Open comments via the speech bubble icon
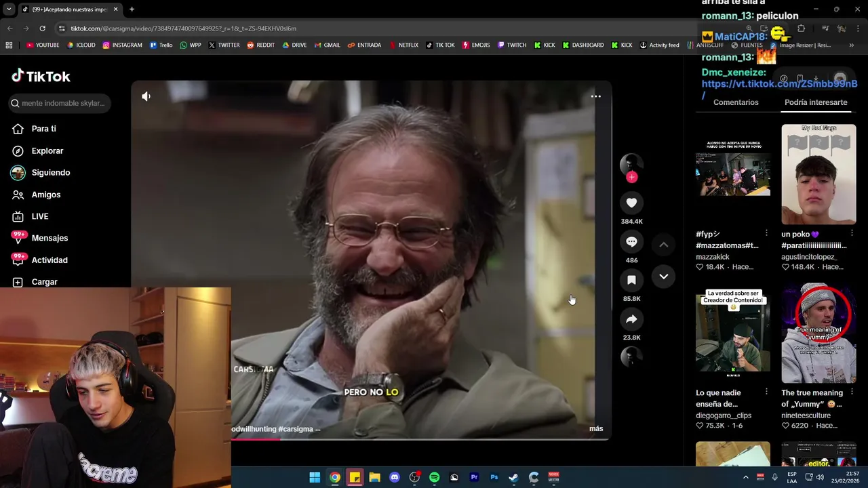This screenshot has width=868, height=488. (631, 241)
